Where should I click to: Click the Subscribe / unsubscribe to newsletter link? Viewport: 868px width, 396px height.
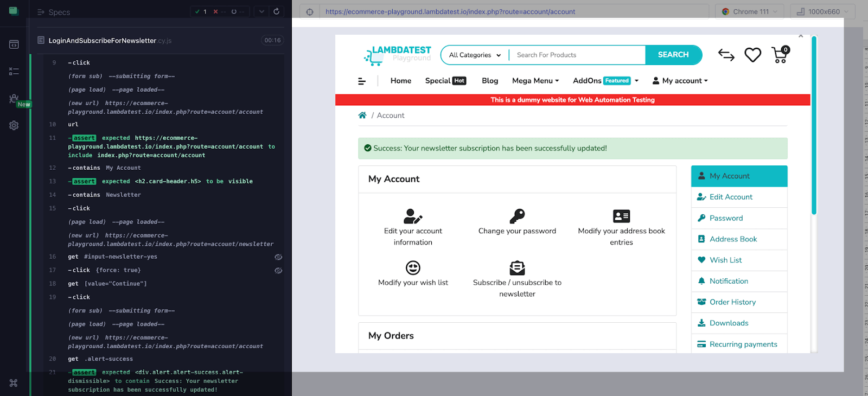517,288
